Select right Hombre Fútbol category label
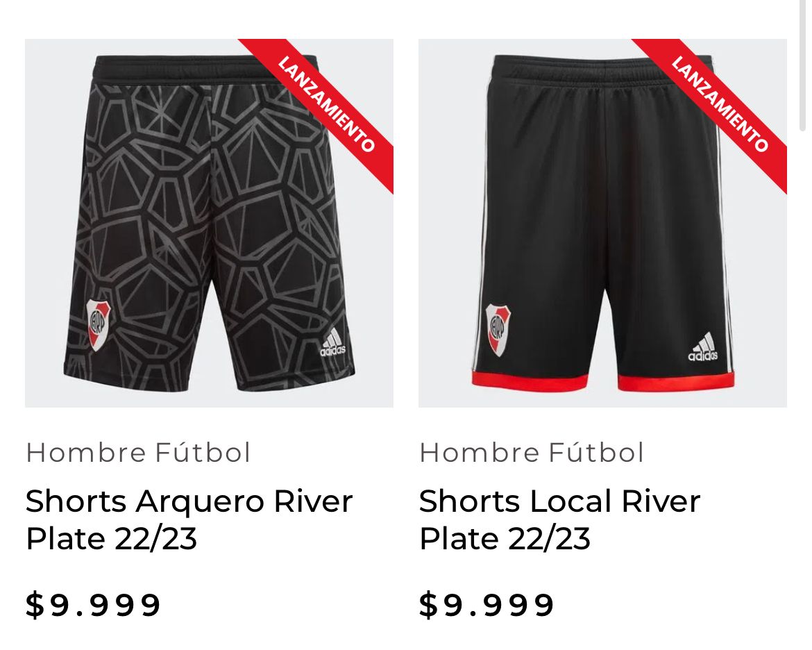Screen dimensions: 812x650 click(x=532, y=453)
